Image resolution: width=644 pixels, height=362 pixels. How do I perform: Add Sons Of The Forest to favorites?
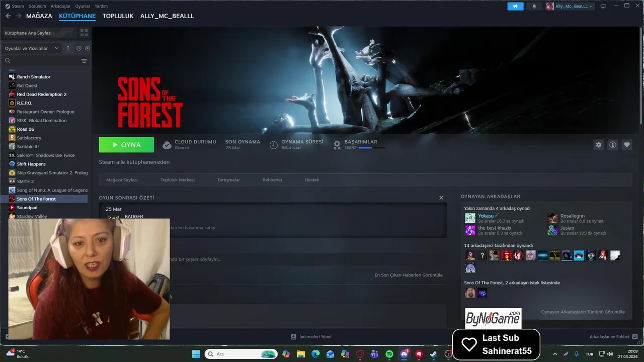[x=627, y=145]
